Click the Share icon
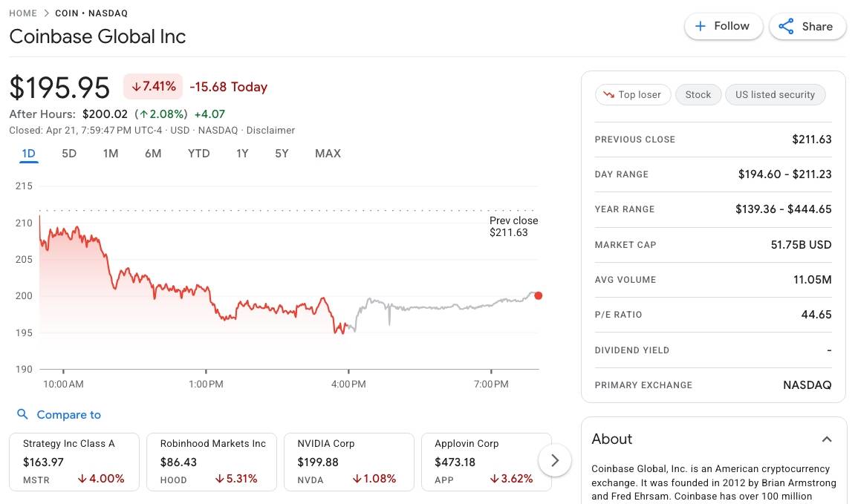This screenshot has height=504, width=858. [786, 26]
